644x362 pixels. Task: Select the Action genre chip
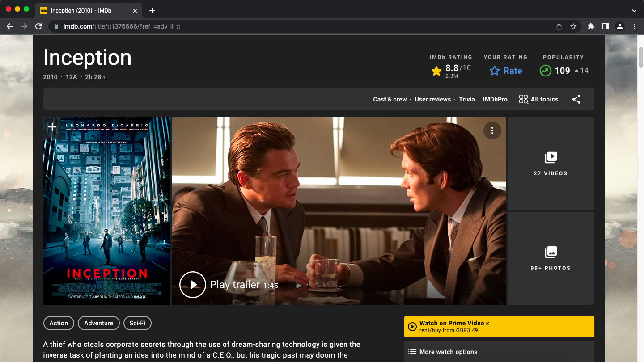click(x=59, y=323)
